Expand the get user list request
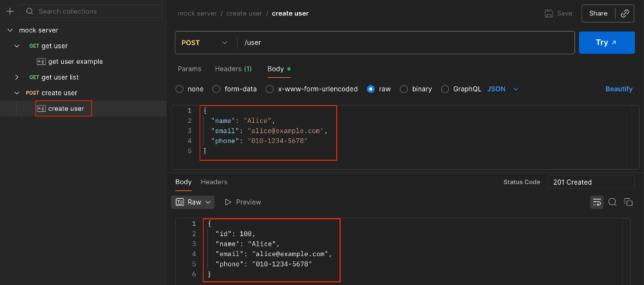The width and height of the screenshot is (644, 285). click(17, 77)
